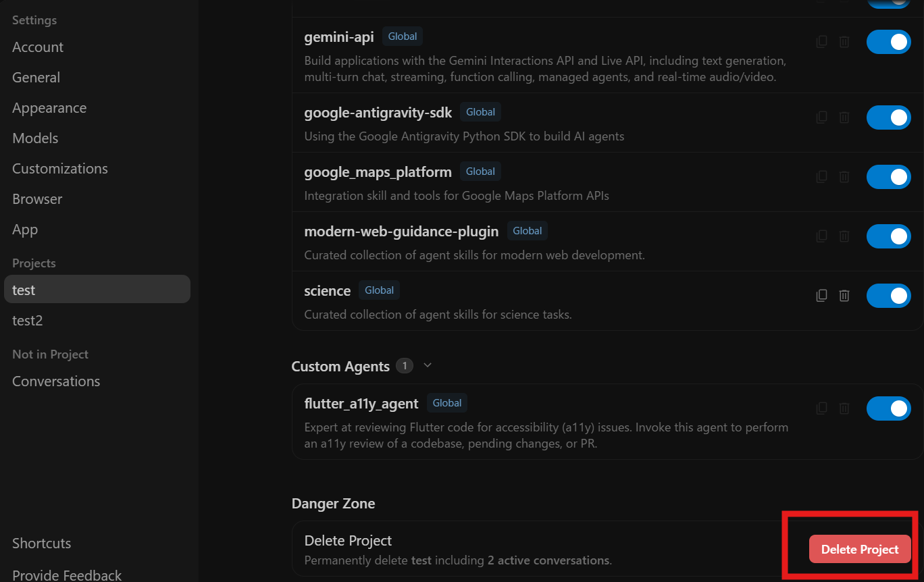
Task: Click the Global badge beside modern-web-guidance-plugin
Action: tap(528, 231)
